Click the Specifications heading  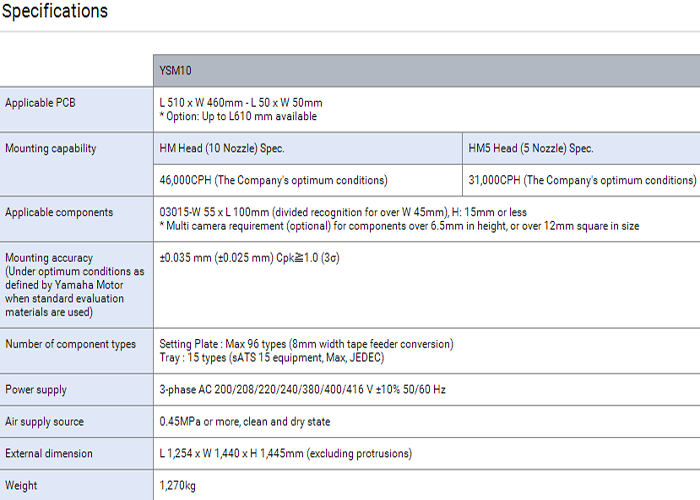[54, 11]
